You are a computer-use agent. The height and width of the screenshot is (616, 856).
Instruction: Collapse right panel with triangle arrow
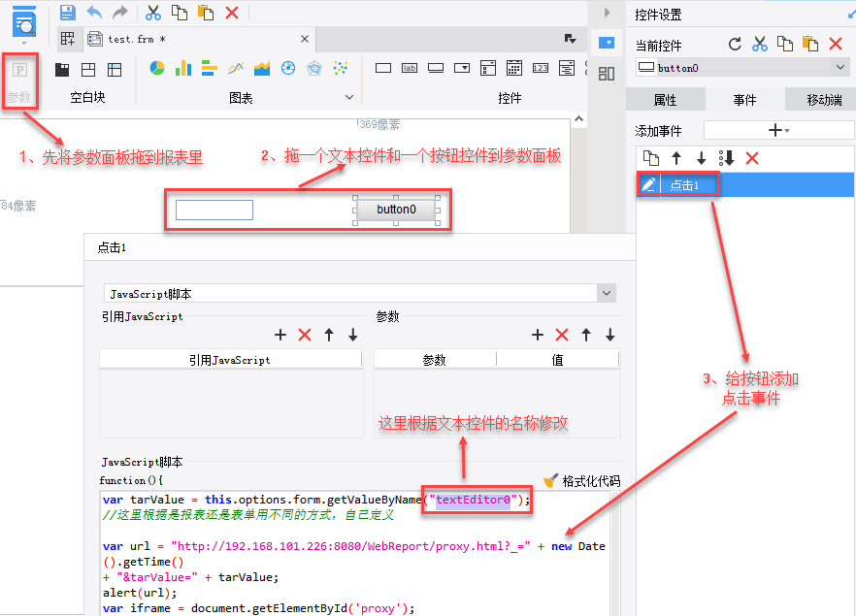(607, 12)
